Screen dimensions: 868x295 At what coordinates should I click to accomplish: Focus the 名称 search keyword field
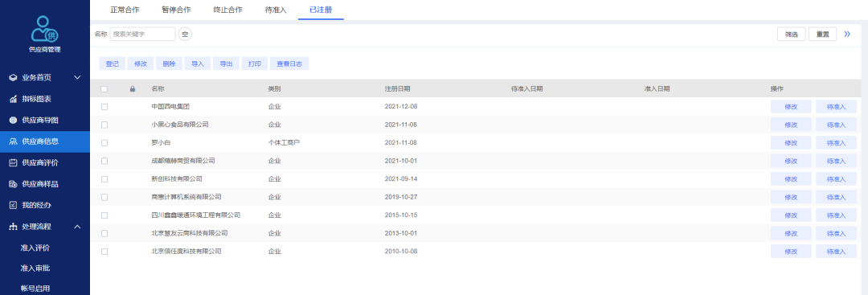pos(143,35)
